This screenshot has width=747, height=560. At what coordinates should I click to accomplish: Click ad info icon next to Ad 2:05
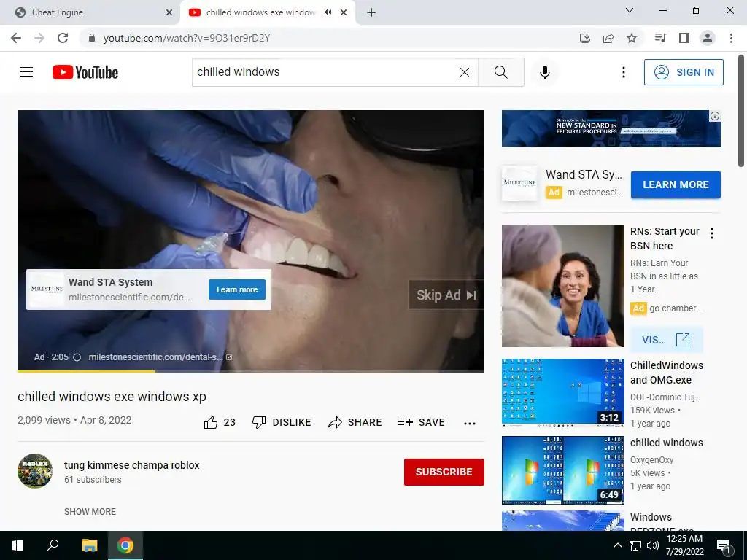tap(77, 357)
